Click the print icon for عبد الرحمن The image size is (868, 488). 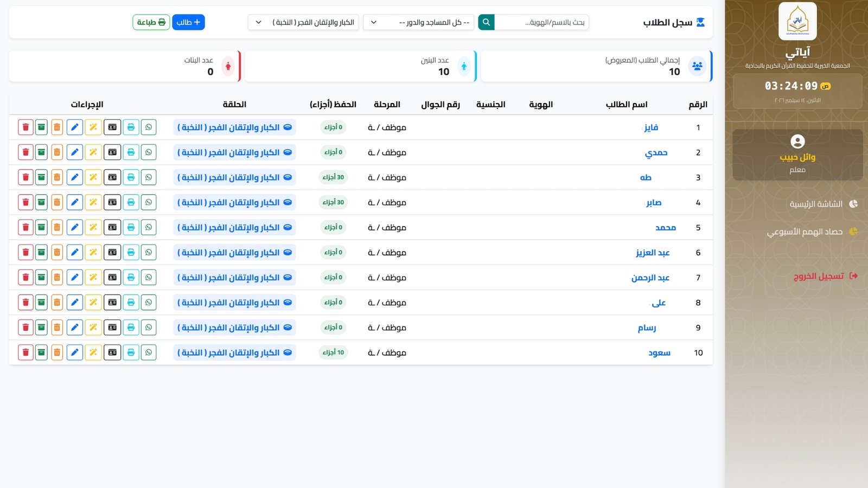click(x=131, y=277)
